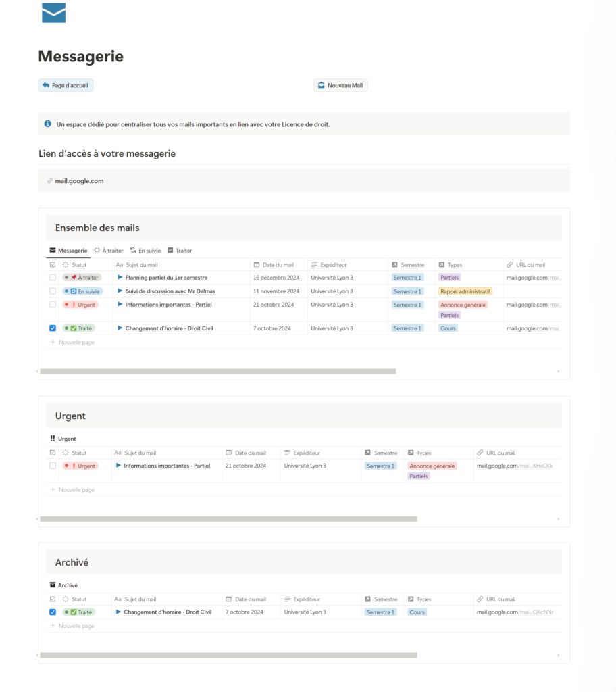This screenshot has height=692, width=616.
Task: Click the info icon in the callout
Action: (47, 124)
